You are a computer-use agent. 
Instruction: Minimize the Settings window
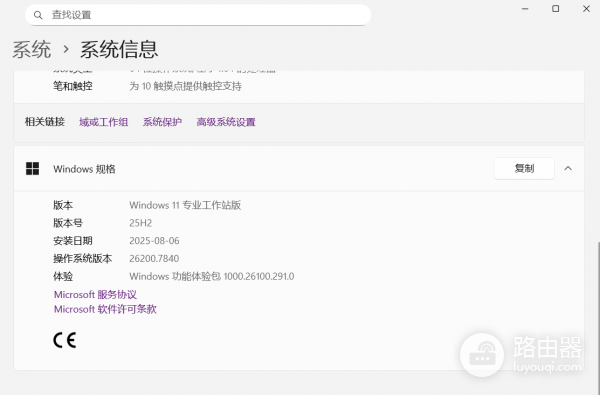(x=525, y=9)
